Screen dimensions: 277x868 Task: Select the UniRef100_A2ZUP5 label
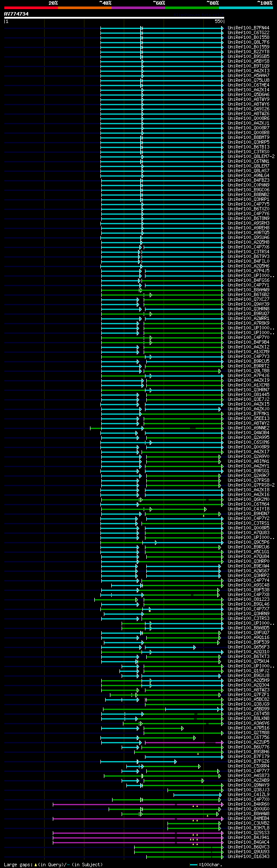click(x=248, y=742)
